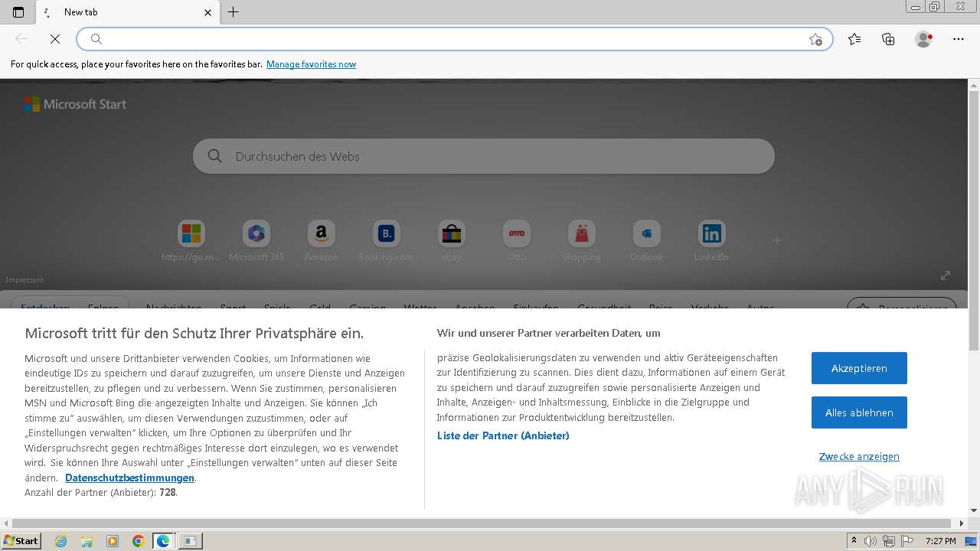Open Windows Media Player from taskbar
Screen dimensions: 980x551
point(113,541)
